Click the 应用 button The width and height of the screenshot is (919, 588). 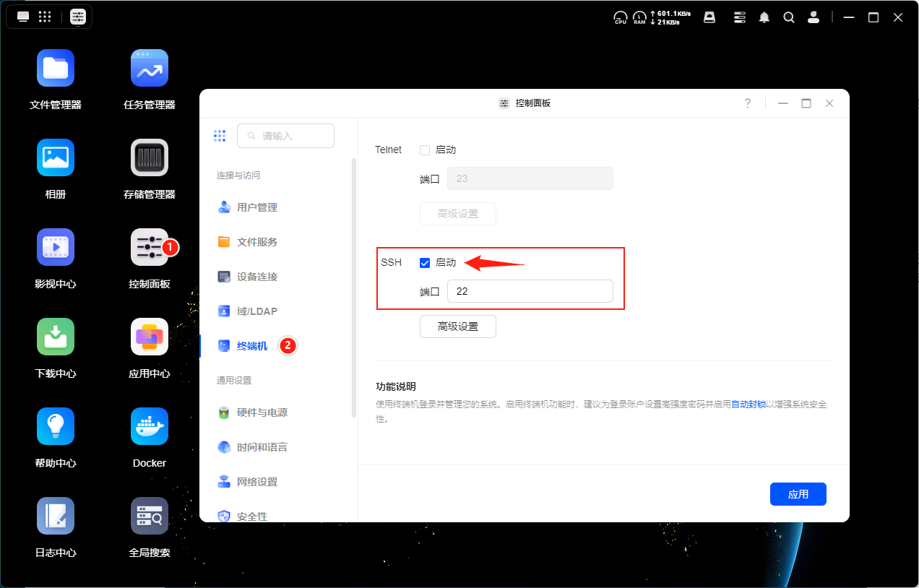[798, 494]
